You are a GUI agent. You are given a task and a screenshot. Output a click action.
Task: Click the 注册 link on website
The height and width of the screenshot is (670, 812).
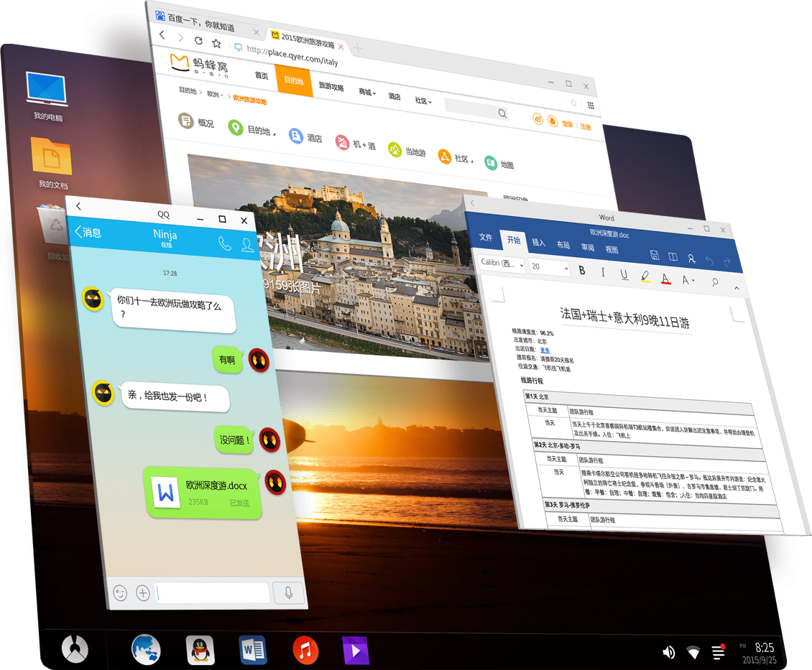(585, 127)
